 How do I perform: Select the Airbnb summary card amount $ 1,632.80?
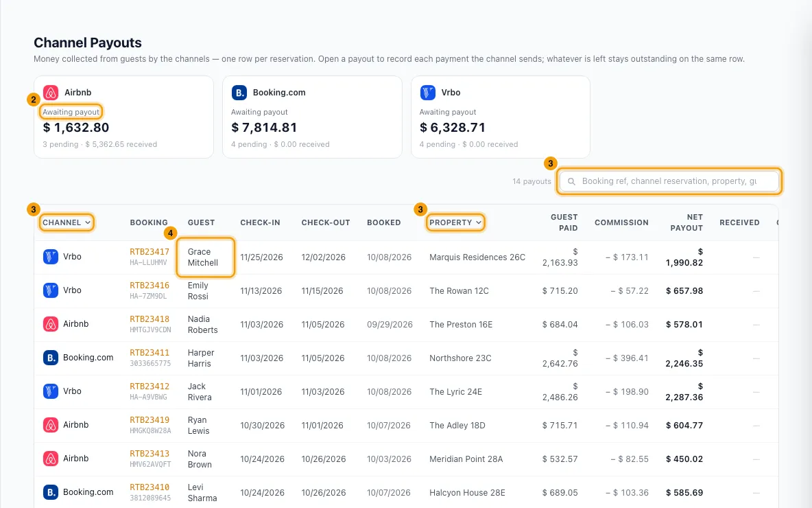pyautogui.click(x=76, y=128)
